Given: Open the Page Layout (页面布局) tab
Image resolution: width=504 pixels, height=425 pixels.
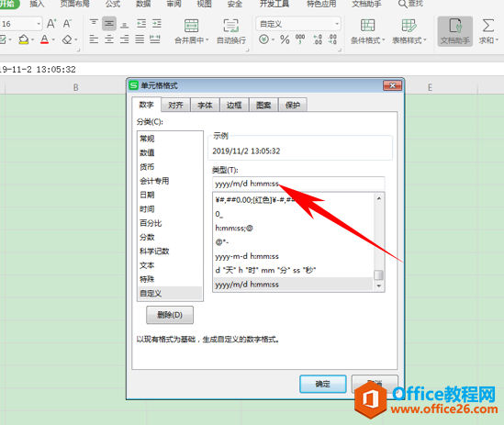Looking at the screenshot, I should [x=75, y=4].
